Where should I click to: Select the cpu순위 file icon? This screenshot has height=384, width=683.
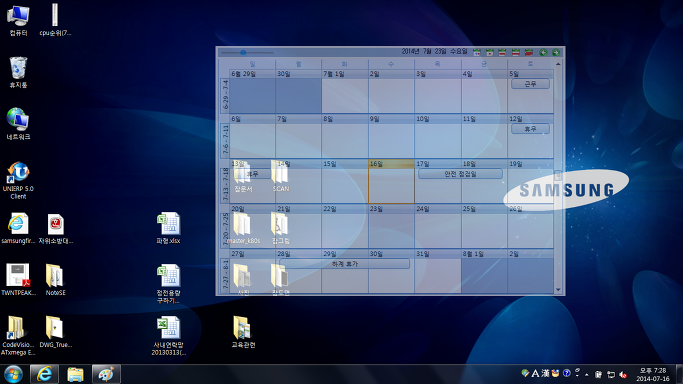tap(55, 21)
